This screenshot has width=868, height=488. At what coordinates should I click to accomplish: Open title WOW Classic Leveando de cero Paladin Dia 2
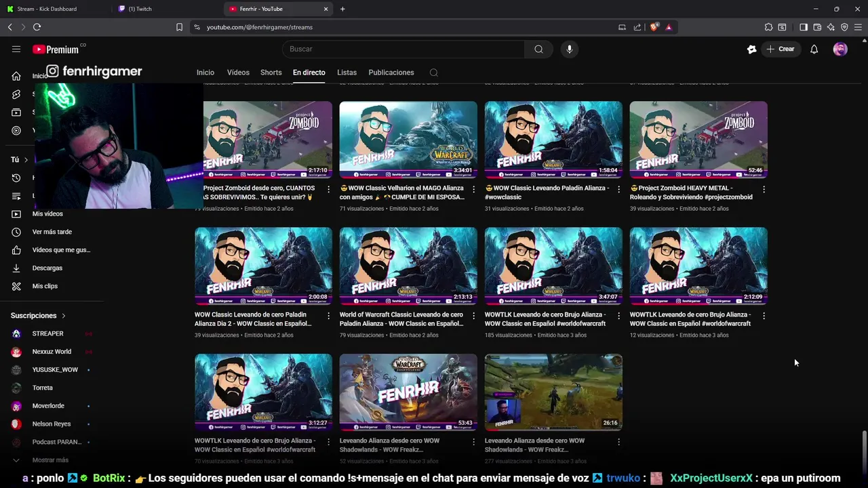click(x=253, y=319)
